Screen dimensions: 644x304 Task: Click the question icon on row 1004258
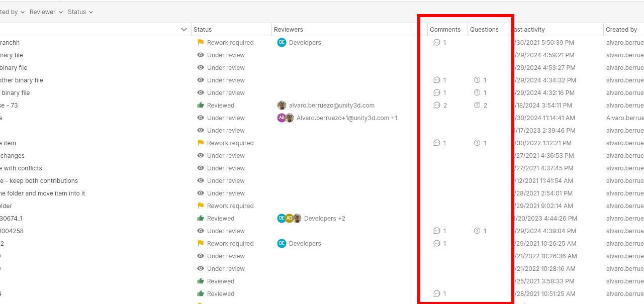(476, 231)
